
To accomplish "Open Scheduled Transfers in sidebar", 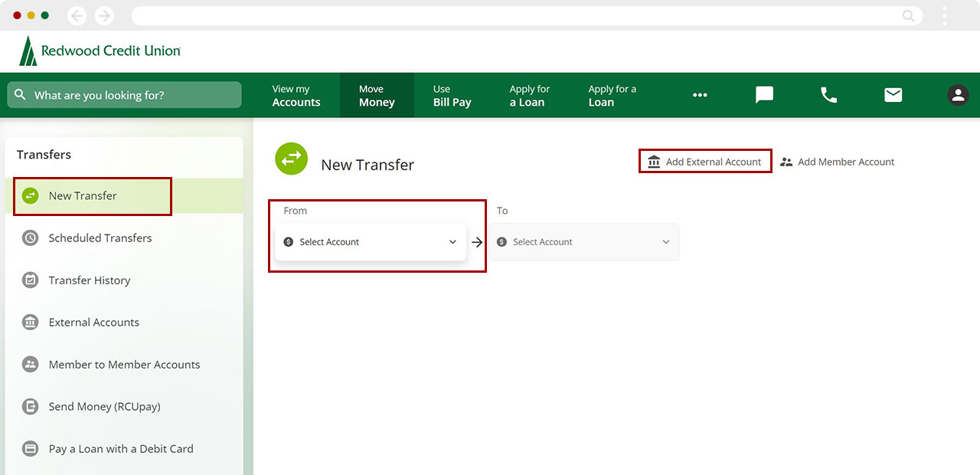I will [100, 238].
